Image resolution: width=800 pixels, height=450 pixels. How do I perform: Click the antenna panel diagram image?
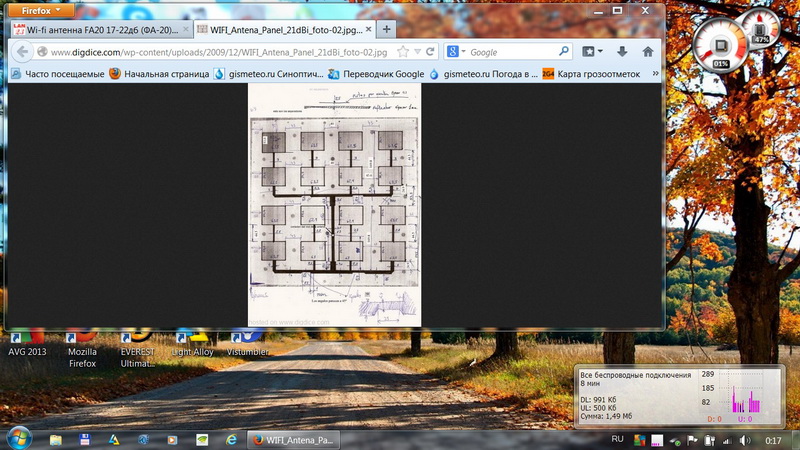(x=334, y=205)
